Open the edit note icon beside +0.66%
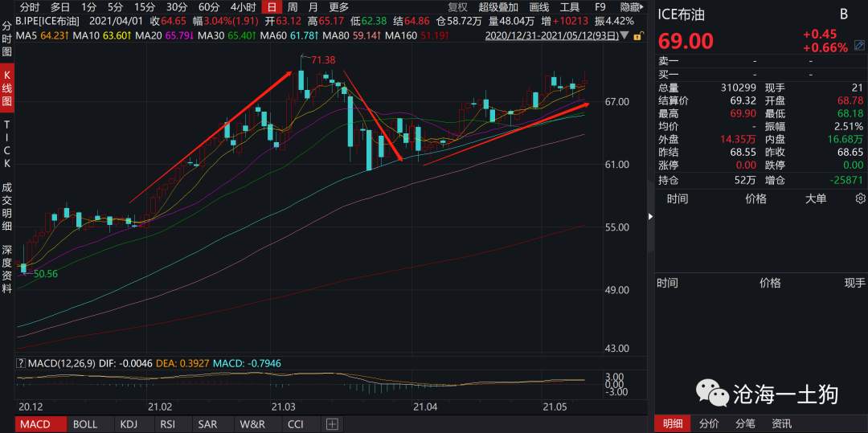Screen dimensions: 868x433 tap(860, 45)
